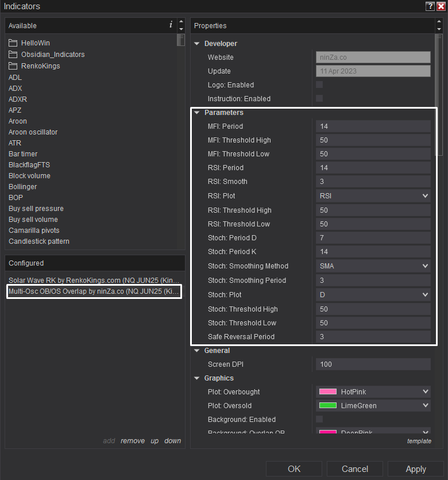Toggle the Background: Enabled checkbox

tap(319, 419)
